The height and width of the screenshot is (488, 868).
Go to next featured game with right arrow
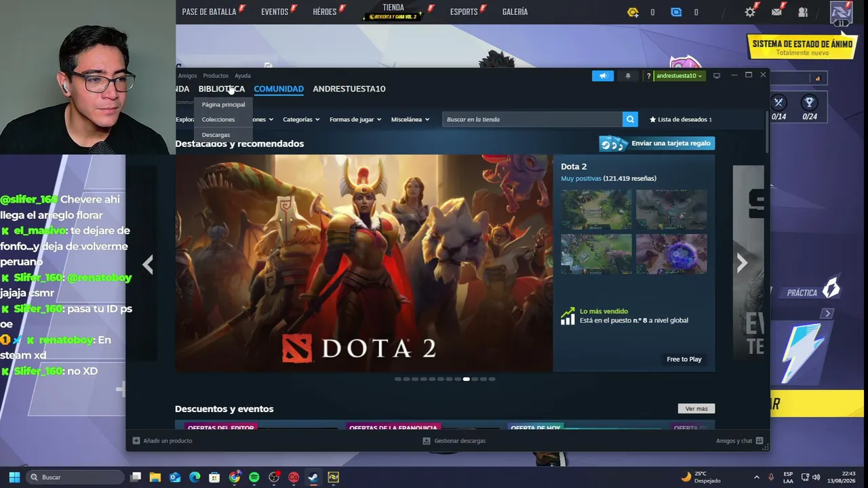pyautogui.click(x=742, y=263)
